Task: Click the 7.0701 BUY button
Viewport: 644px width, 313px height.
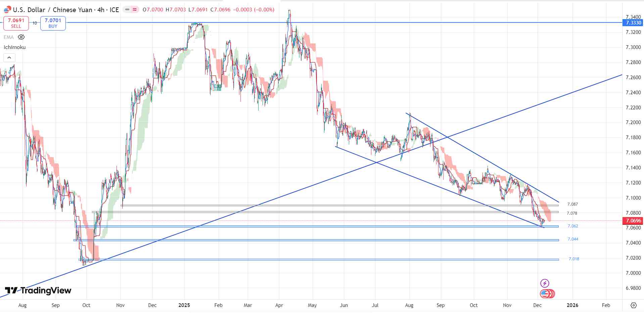Action: (53, 23)
